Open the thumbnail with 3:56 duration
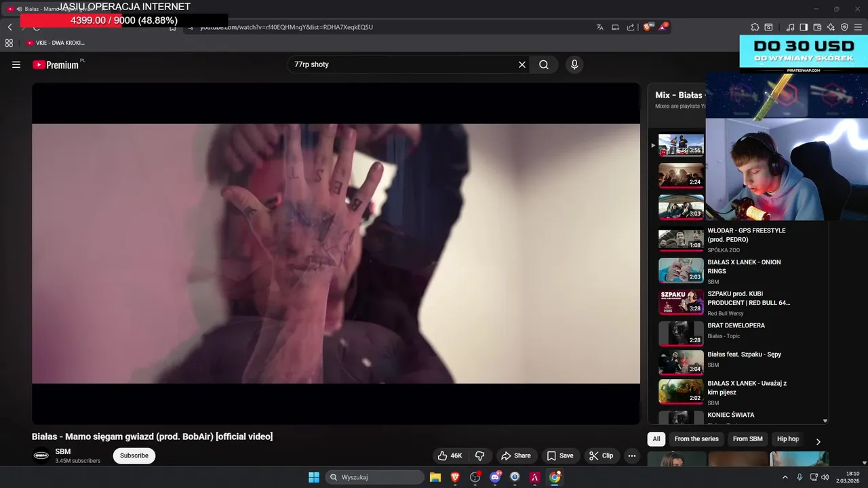 (681, 144)
